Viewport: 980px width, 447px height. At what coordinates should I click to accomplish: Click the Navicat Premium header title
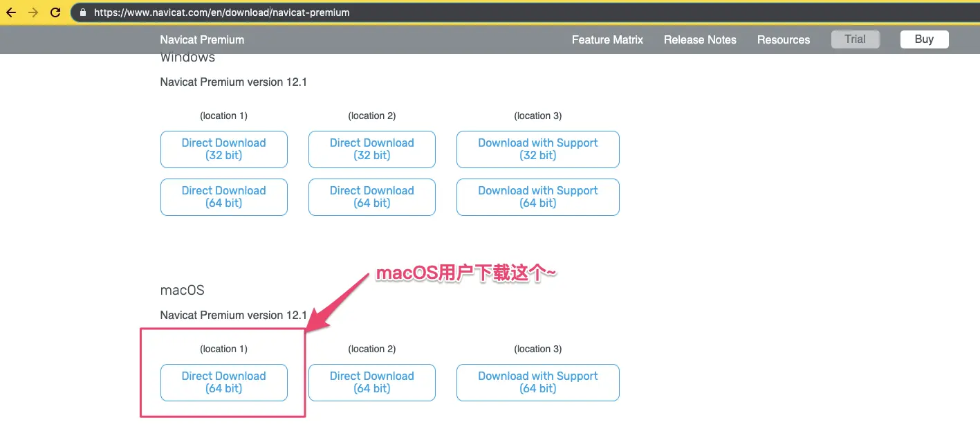click(x=202, y=39)
